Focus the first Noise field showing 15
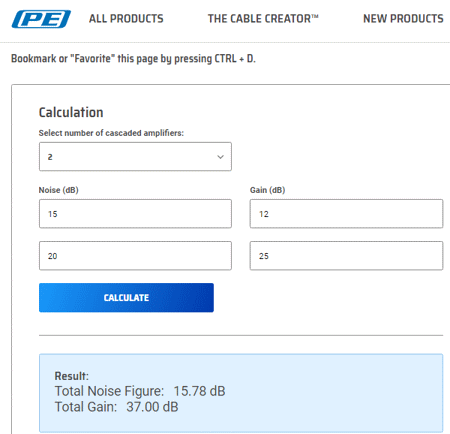 (x=135, y=214)
